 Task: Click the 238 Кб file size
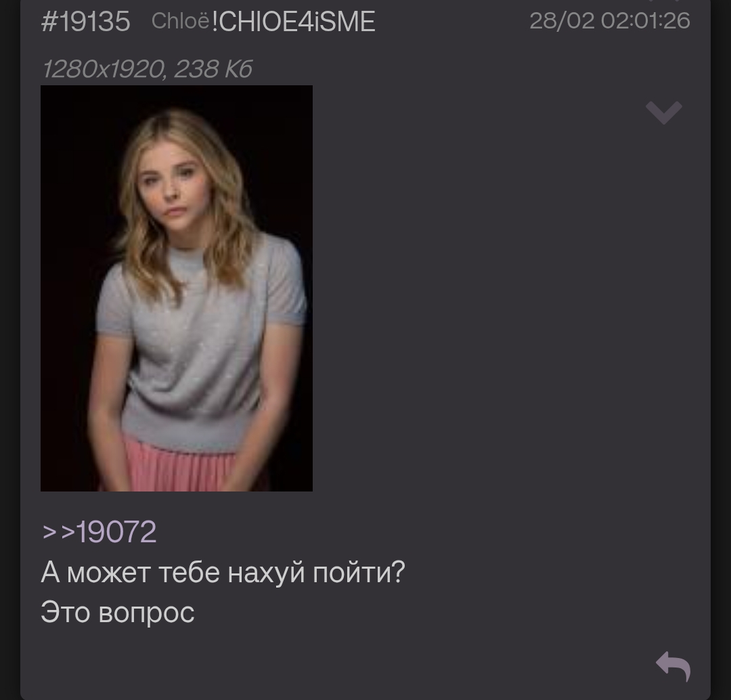(213, 69)
